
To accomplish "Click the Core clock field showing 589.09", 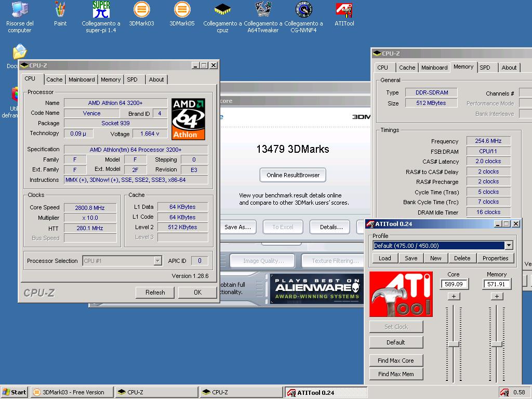I will point(454,284).
